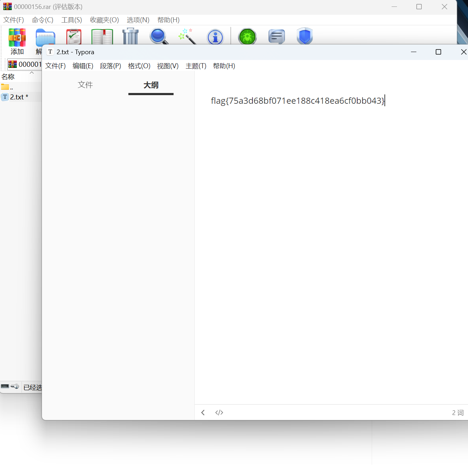Open WinRAR 命令(C) menu
The height and width of the screenshot is (476, 468).
coord(43,20)
